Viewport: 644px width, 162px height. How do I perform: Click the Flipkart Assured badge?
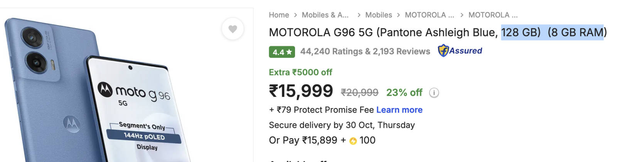[x=460, y=51]
